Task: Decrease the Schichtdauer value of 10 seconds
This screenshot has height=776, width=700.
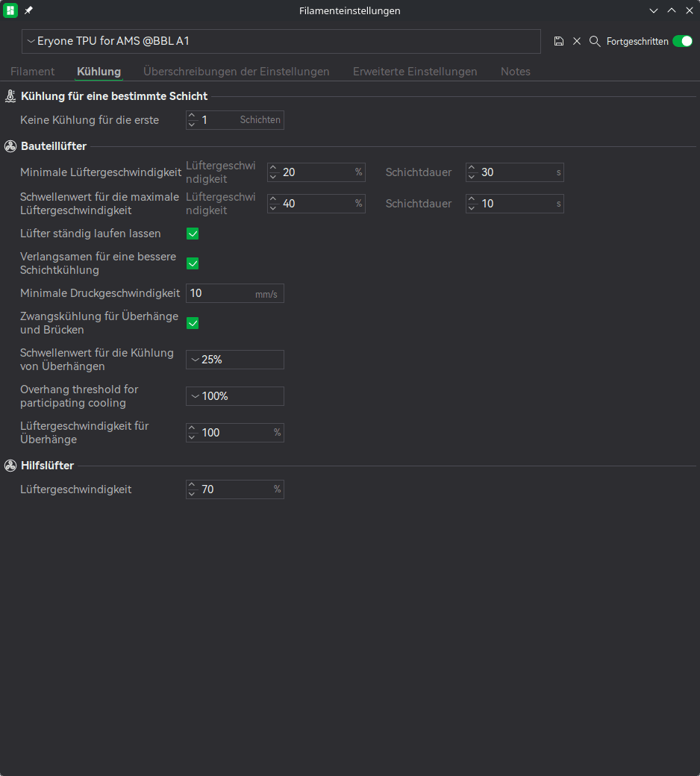Action: [472, 208]
